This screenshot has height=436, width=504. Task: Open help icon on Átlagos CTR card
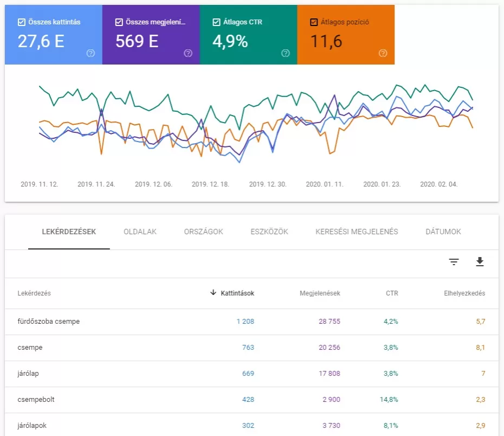pyautogui.click(x=286, y=53)
